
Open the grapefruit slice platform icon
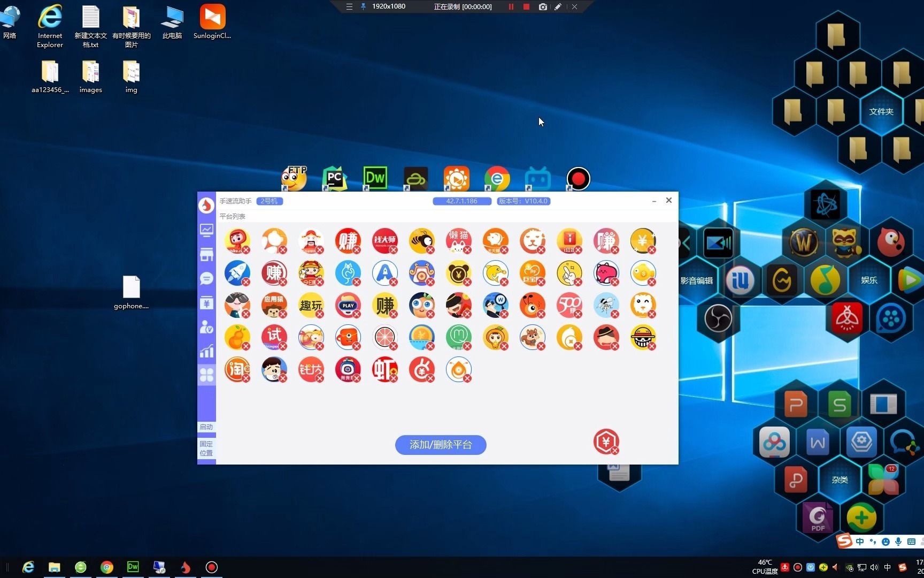coord(385,337)
